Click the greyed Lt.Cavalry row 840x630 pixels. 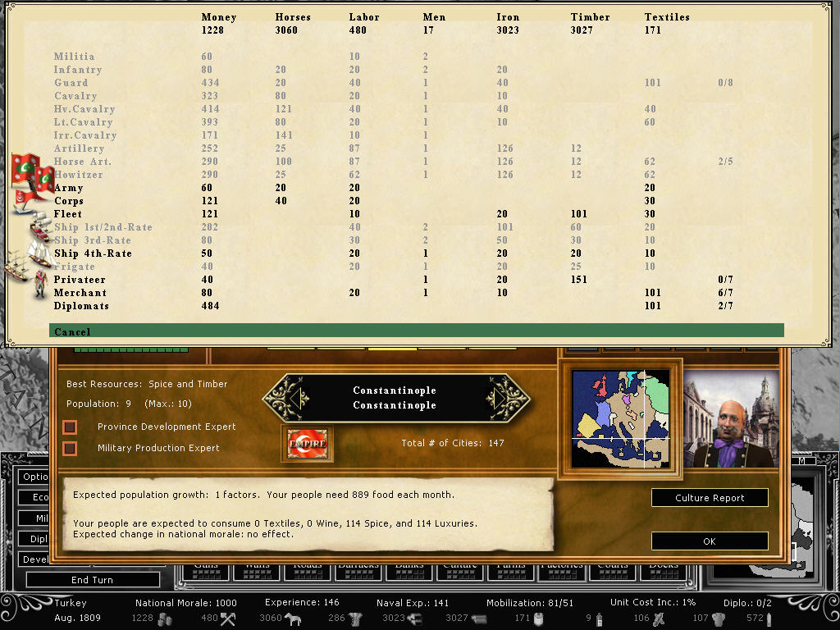(x=416, y=122)
